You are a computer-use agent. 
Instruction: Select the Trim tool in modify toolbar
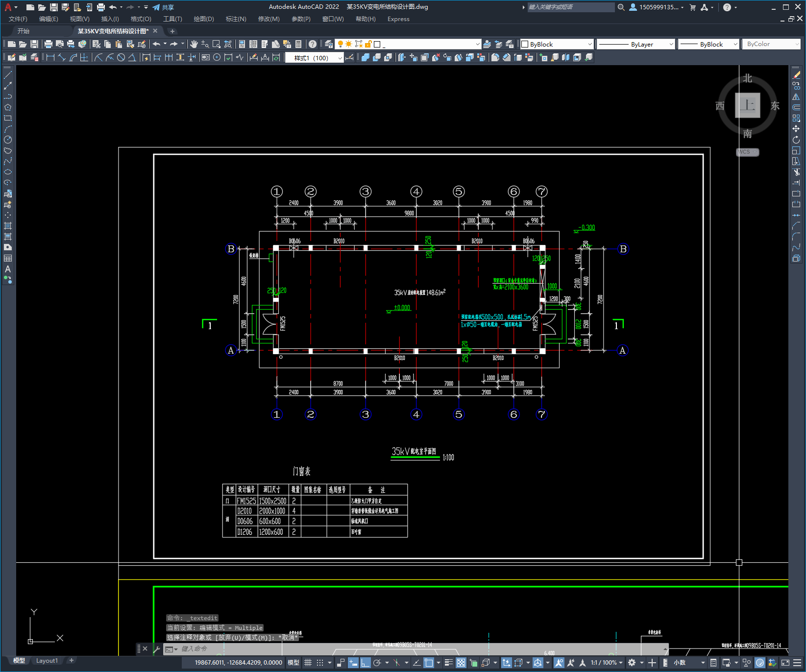coord(796,172)
